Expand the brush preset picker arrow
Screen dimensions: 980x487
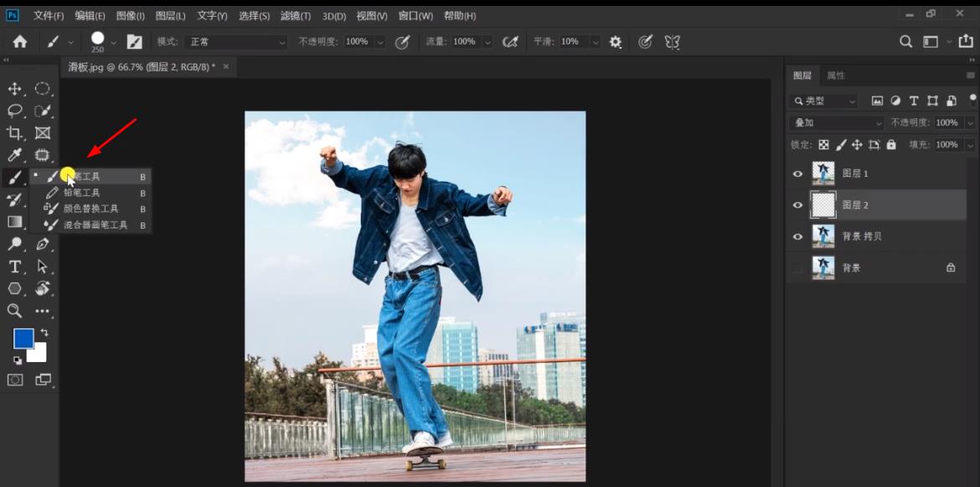click(113, 42)
